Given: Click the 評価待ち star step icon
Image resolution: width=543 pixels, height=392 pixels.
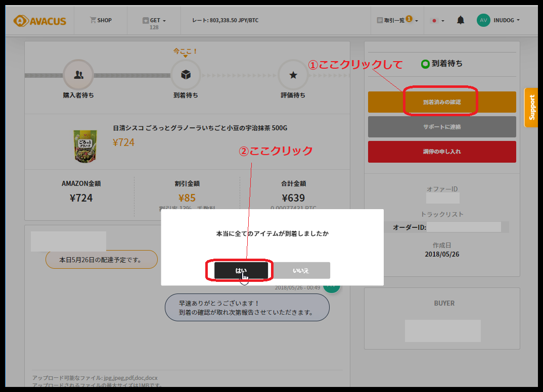Looking at the screenshot, I should click(293, 75).
